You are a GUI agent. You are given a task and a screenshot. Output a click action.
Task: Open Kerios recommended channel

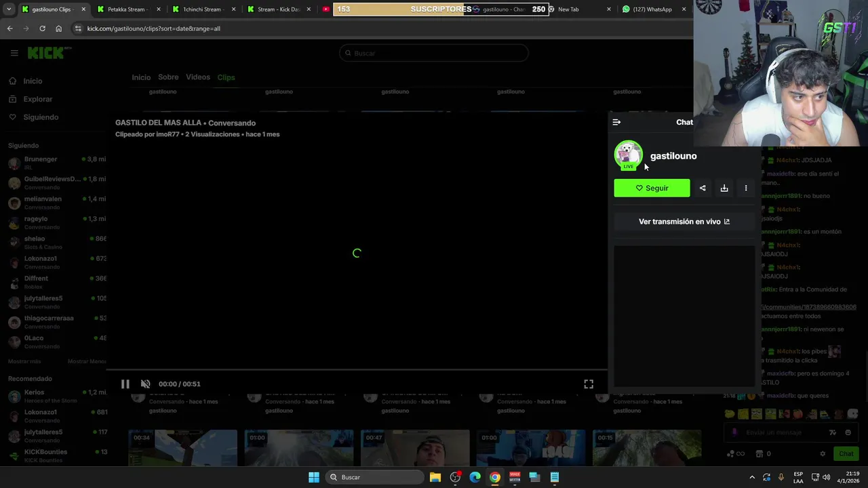point(57,396)
